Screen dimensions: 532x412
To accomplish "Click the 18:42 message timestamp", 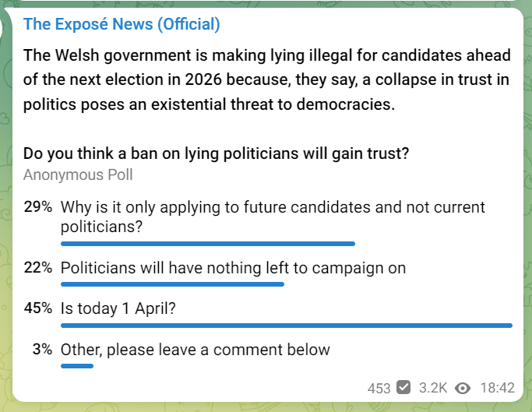I will 498,388.
